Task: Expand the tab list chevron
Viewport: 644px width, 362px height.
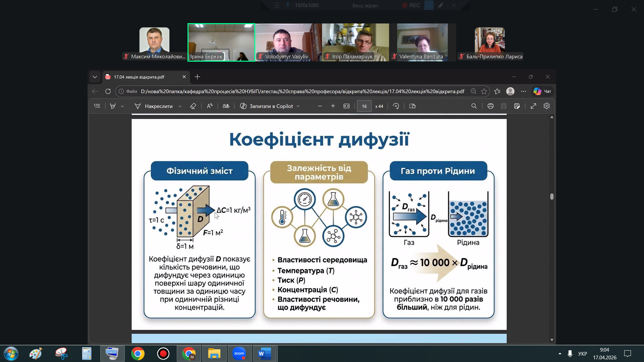Action: pyautogui.click(x=95, y=77)
